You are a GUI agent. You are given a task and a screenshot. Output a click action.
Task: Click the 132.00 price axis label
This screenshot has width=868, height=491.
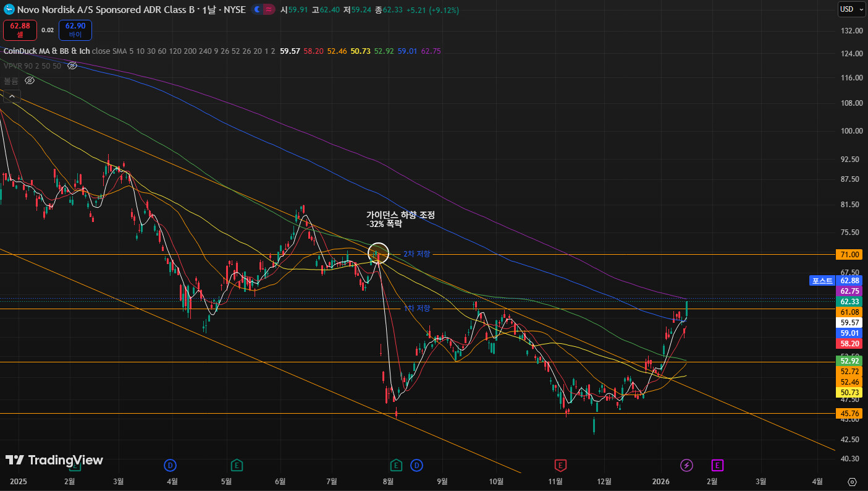pyautogui.click(x=852, y=30)
